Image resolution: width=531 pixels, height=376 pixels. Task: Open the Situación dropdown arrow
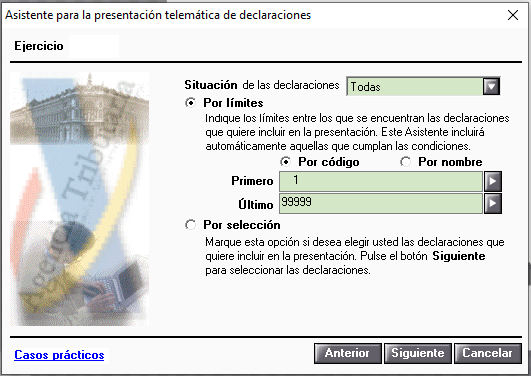(x=491, y=86)
